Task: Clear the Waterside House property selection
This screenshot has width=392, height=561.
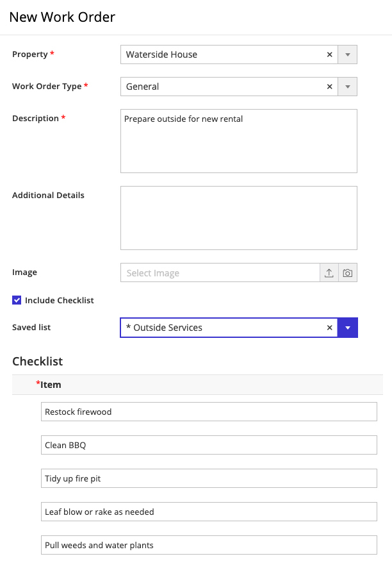Action: (x=330, y=54)
